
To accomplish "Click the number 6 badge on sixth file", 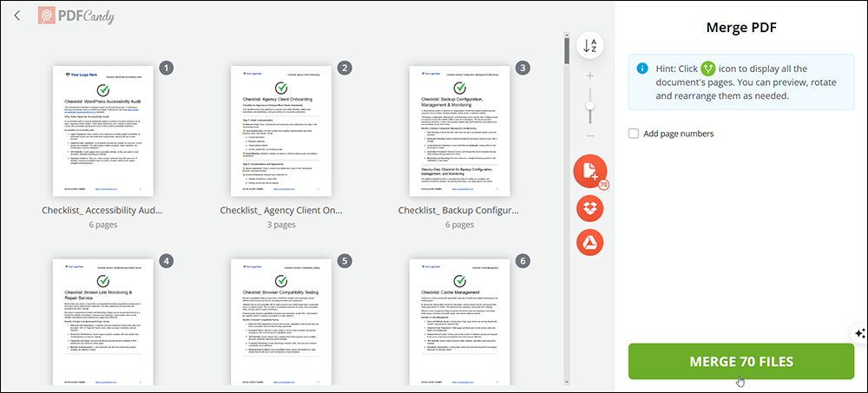I will [x=523, y=260].
